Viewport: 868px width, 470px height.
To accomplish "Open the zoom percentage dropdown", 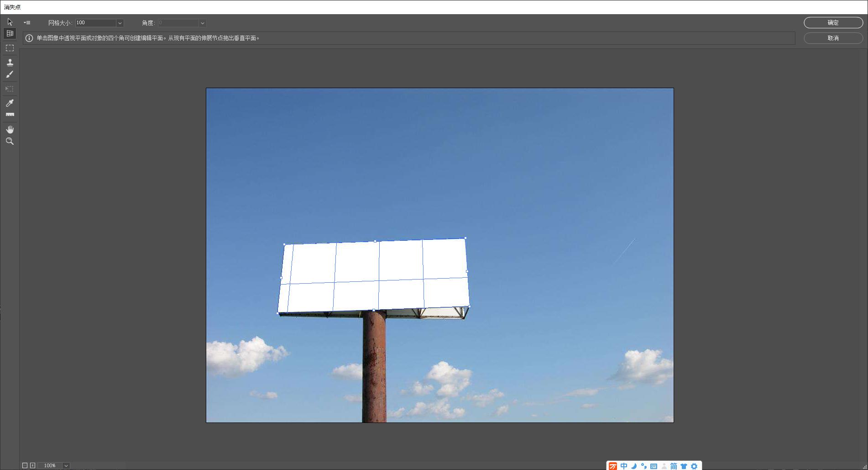I will coord(65,465).
